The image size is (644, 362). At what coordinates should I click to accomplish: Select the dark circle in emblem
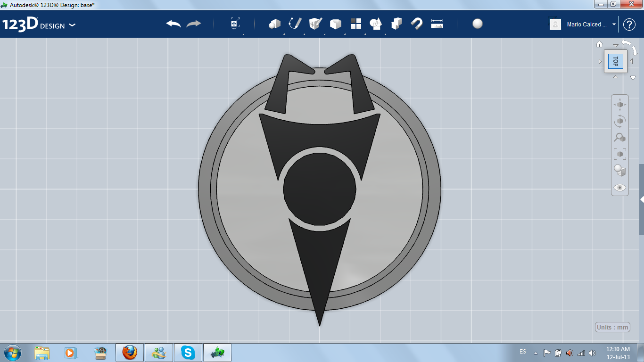click(x=320, y=189)
